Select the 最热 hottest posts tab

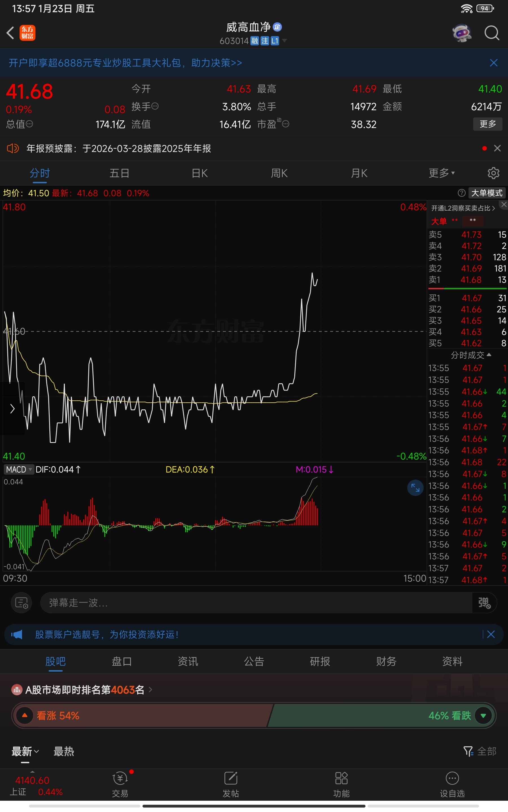[x=64, y=751]
